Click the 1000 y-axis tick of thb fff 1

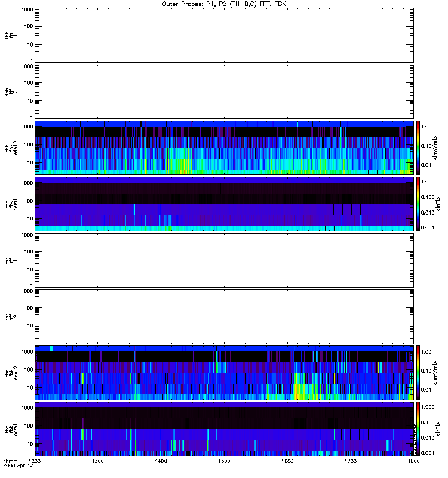click(27, 10)
